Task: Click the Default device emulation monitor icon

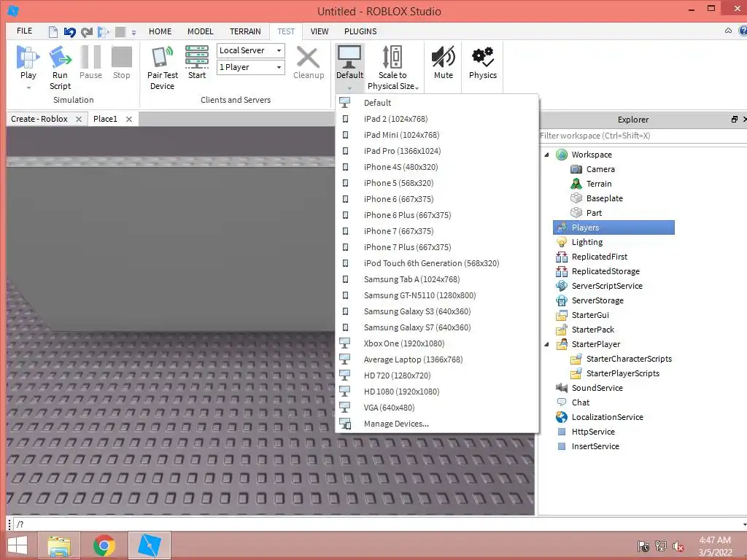Action: point(349,57)
